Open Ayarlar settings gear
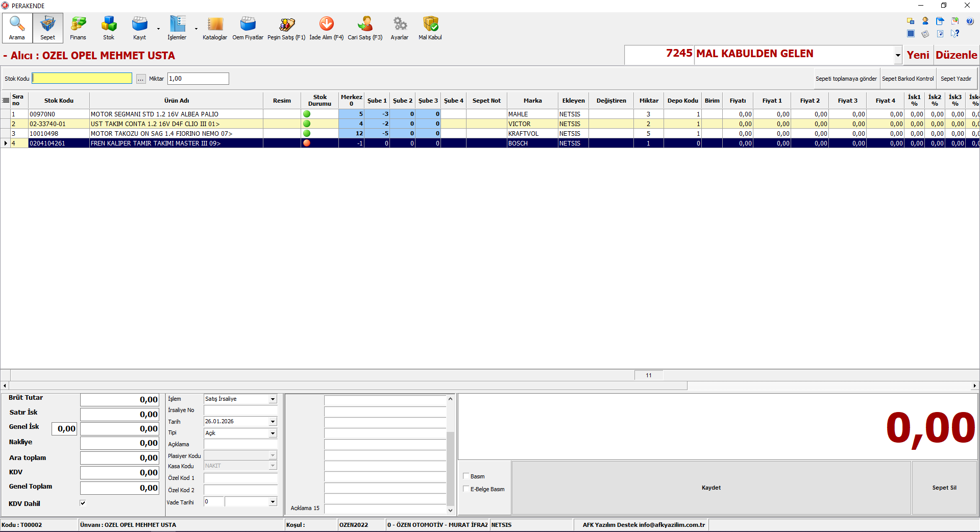 [400, 28]
